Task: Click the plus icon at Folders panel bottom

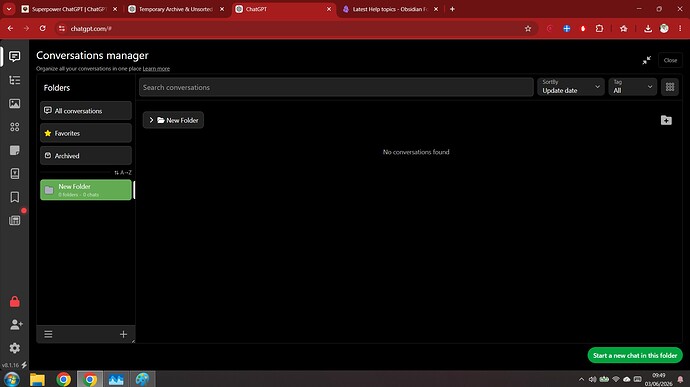Action: coord(123,334)
